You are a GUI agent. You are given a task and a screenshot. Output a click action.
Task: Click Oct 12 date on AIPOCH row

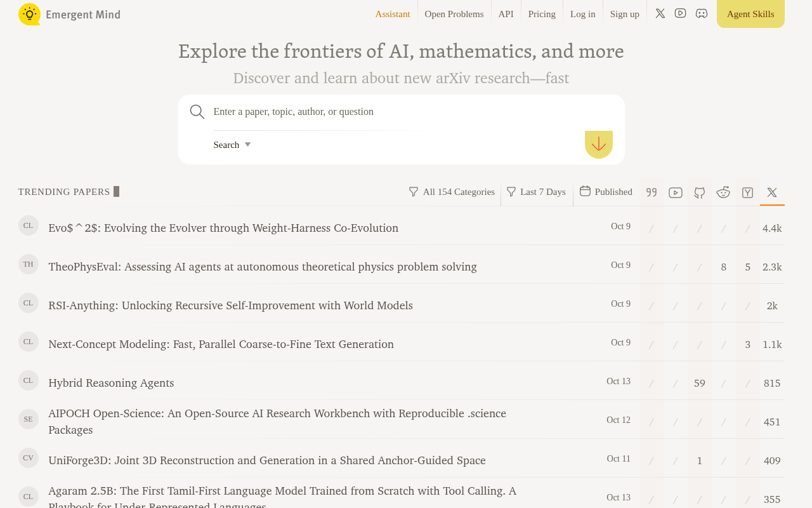pos(619,420)
